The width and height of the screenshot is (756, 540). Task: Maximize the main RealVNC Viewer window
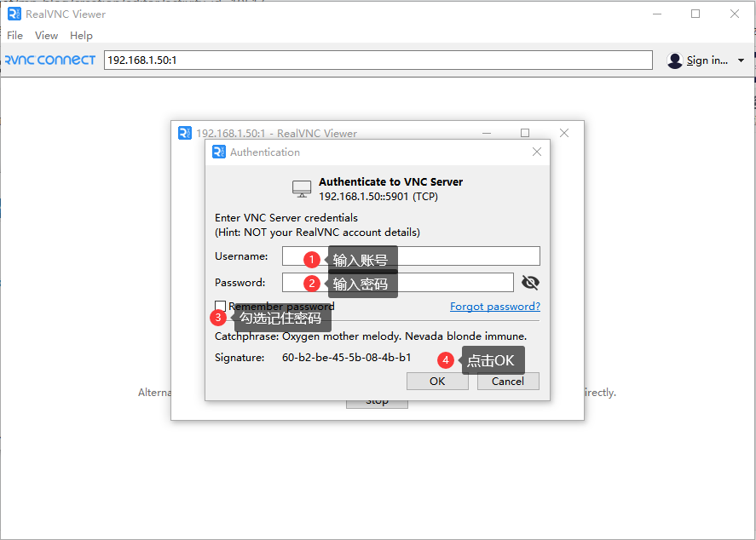pos(695,14)
